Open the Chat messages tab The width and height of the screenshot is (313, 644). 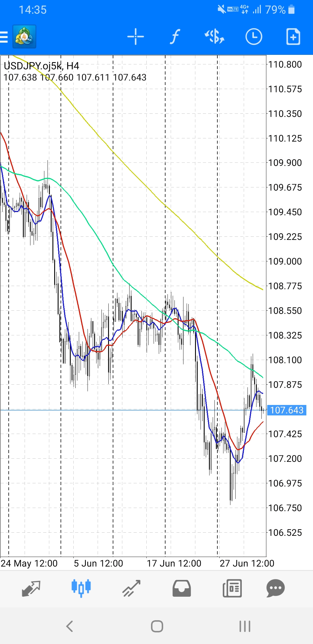click(x=276, y=588)
